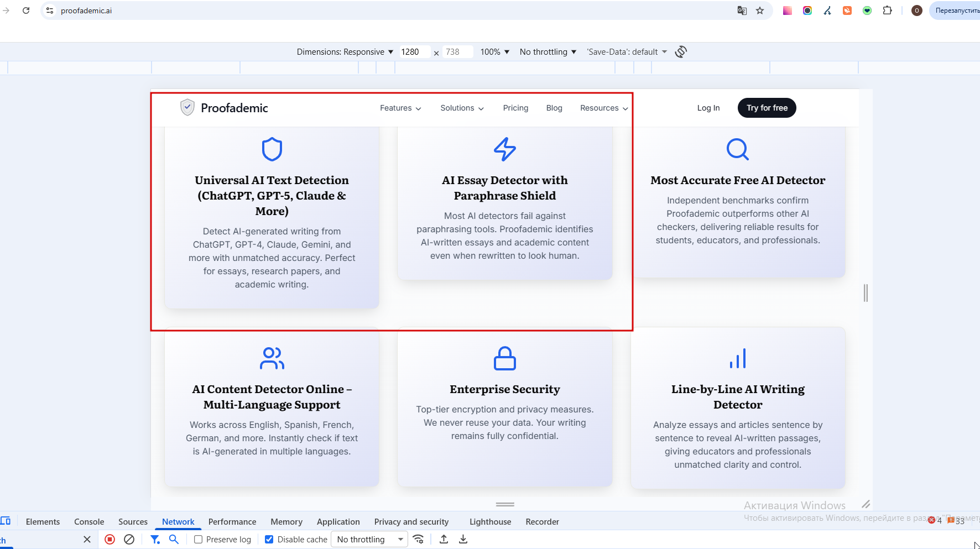Toggle the network filter funnel icon
The image size is (980, 549).
coord(155,539)
